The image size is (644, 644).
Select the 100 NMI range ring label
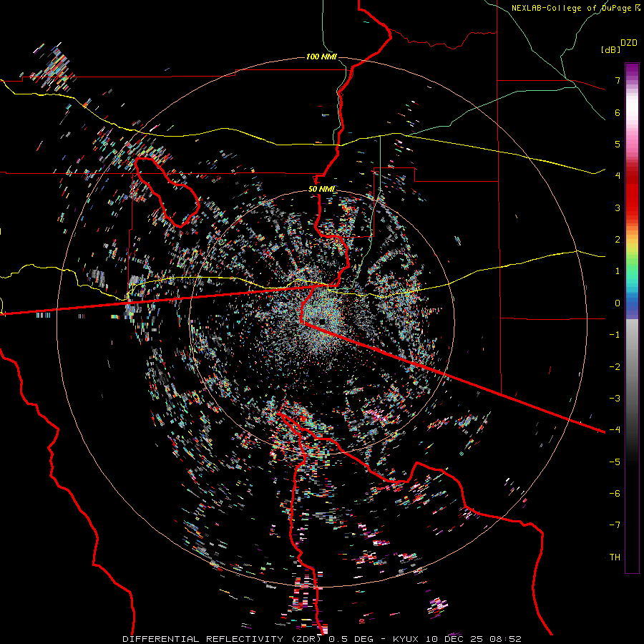point(321,57)
